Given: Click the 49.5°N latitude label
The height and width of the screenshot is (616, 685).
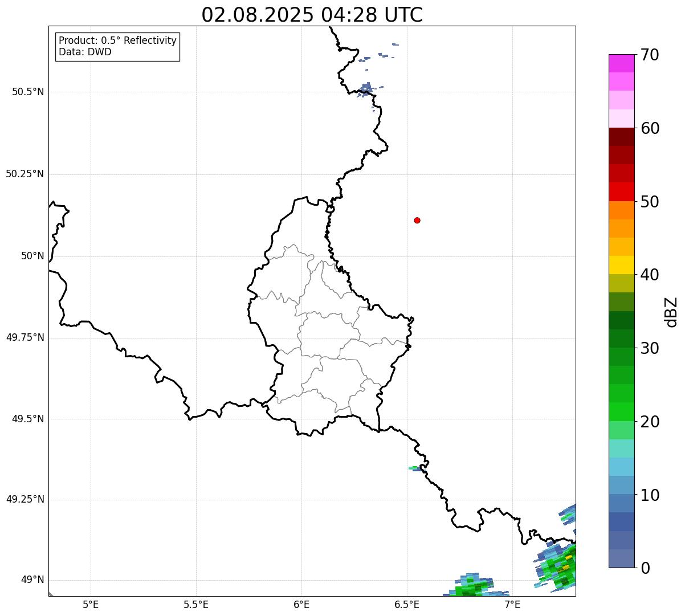Looking at the screenshot, I should pyautogui.click(x=28, y=419).
